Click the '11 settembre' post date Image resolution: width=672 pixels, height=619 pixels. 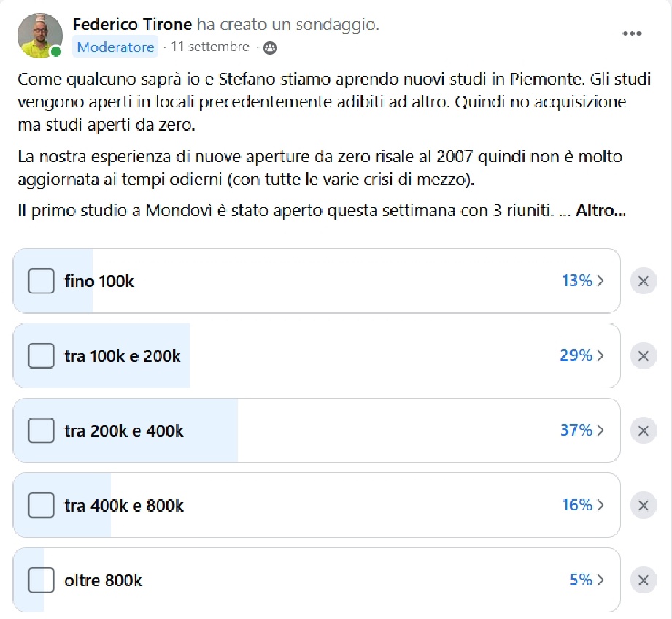coord(209,47)
